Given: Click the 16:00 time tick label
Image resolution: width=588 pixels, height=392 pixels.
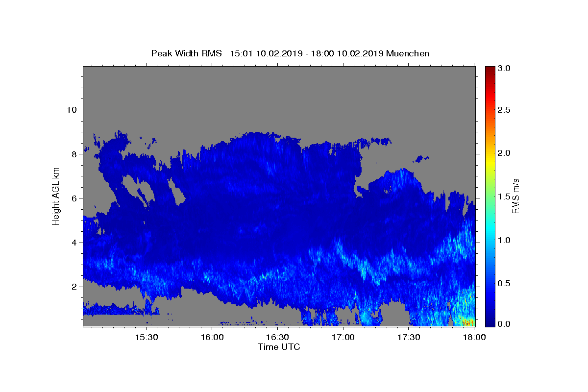Looking at the screenshot, I should [x=212, y=338].
